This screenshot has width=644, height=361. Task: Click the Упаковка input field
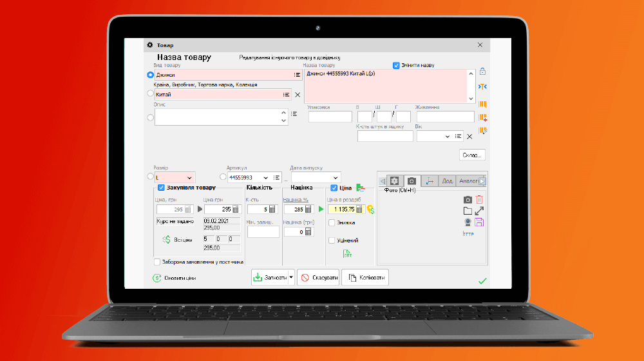pos(330,117)
